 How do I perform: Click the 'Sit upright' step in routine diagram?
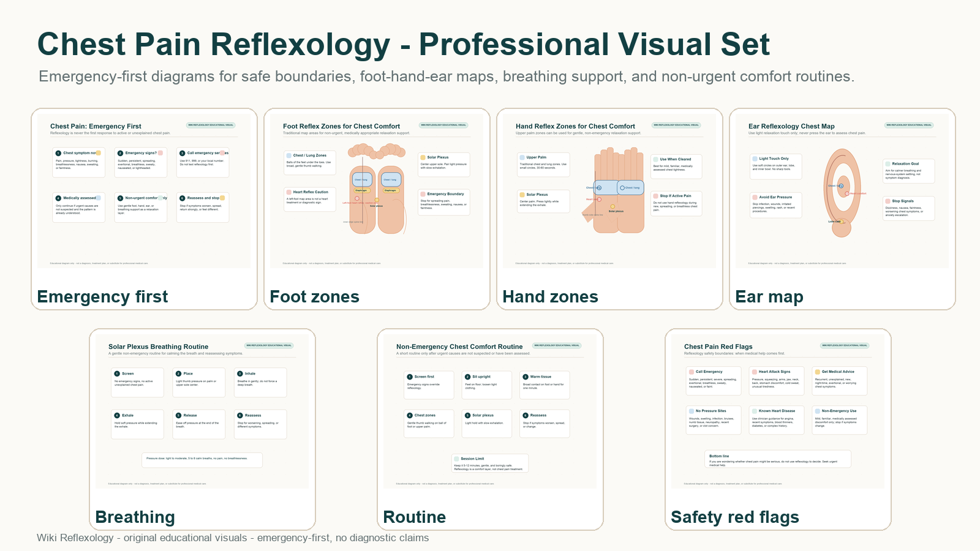(487, 385)
